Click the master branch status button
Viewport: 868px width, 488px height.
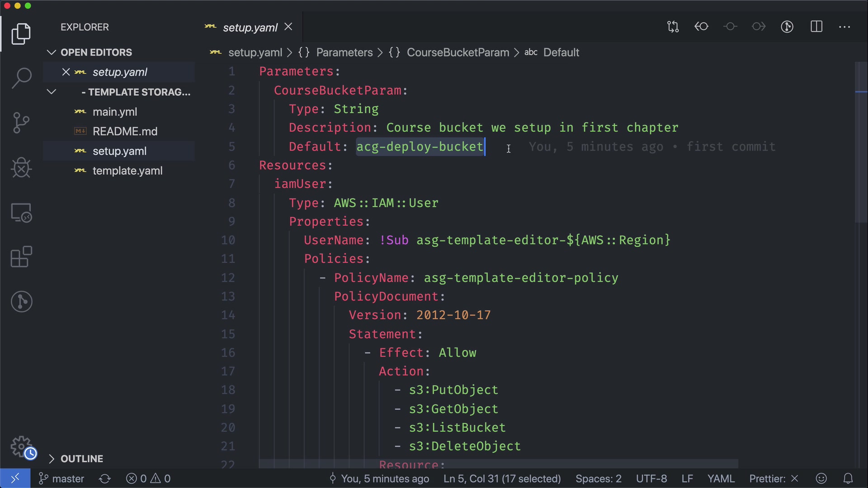click(x=61, y=479)
